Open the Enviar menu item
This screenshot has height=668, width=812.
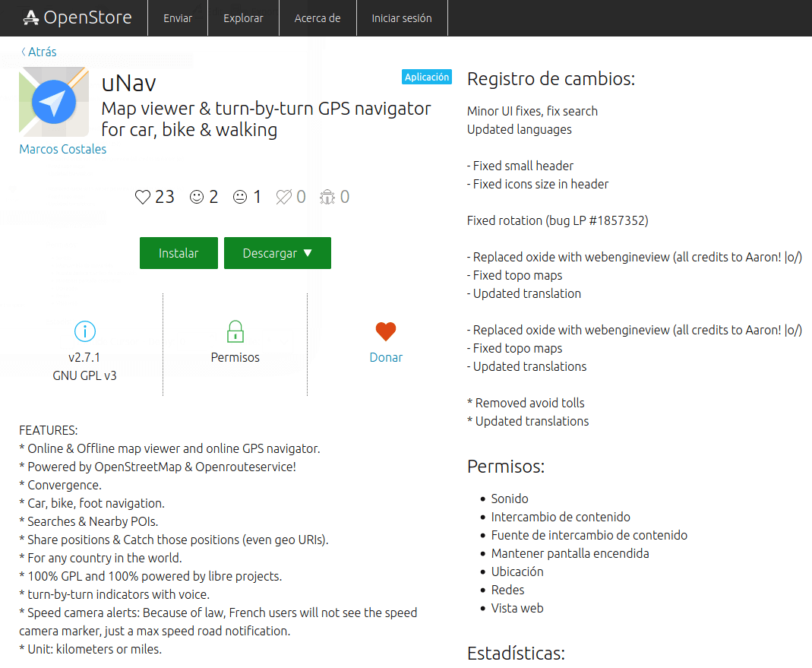(x=178, y=18)
